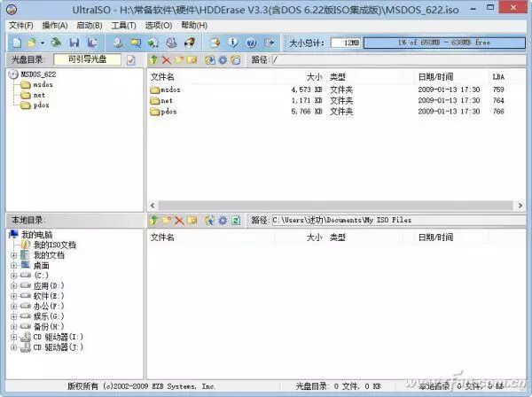
Task: Click Extract icon in ISO pane toolbar
Action: click(x=210, y=60)
